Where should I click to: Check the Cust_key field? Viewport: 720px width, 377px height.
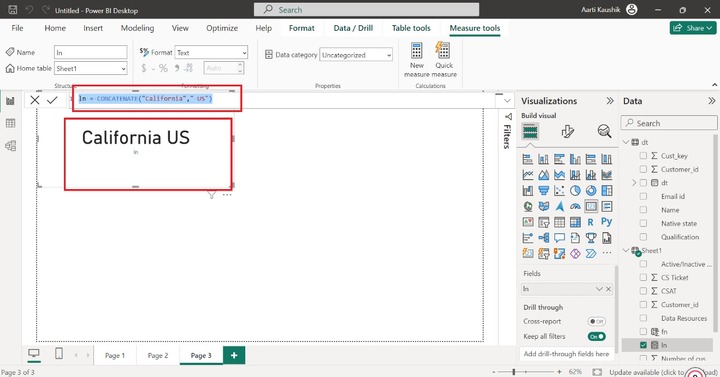tap(643, 156)
